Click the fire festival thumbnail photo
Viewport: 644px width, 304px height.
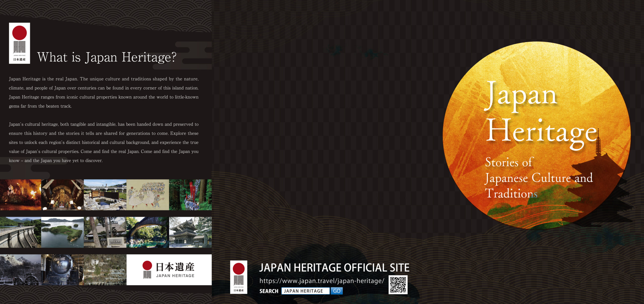click(20, 195)
